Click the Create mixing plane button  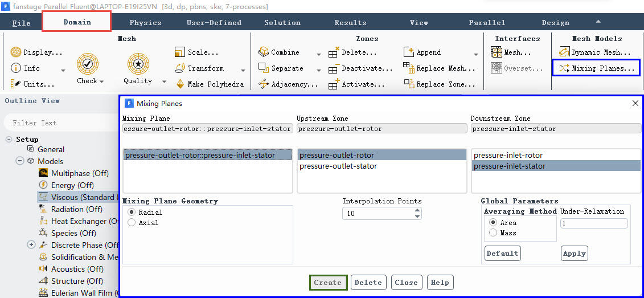tap(328, 283)
